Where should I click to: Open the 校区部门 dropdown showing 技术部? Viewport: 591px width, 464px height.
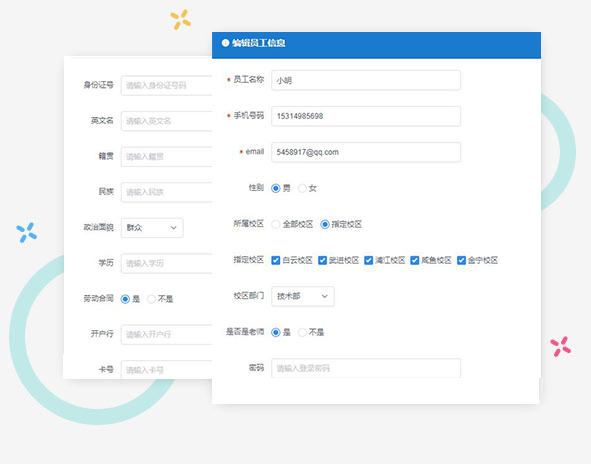point(303,296)
